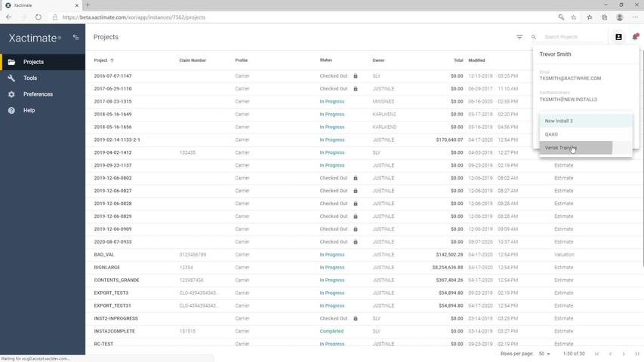
Task: Open Projects in the sidebar
Action: pos(33,62)
